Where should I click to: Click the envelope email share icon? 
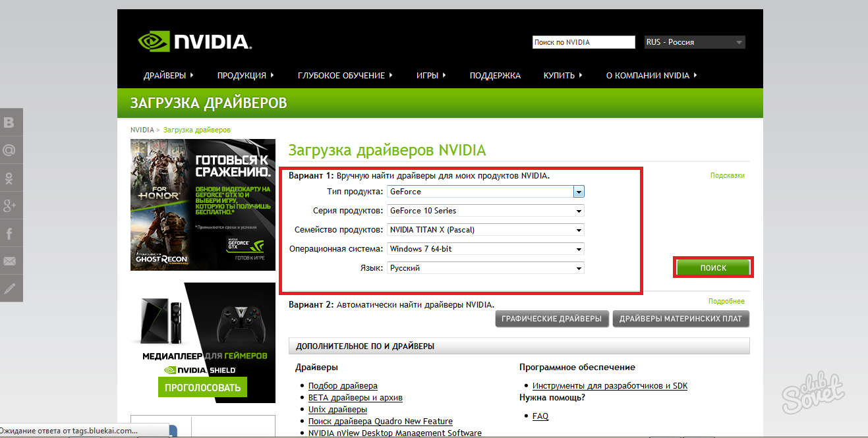[10, 261]
